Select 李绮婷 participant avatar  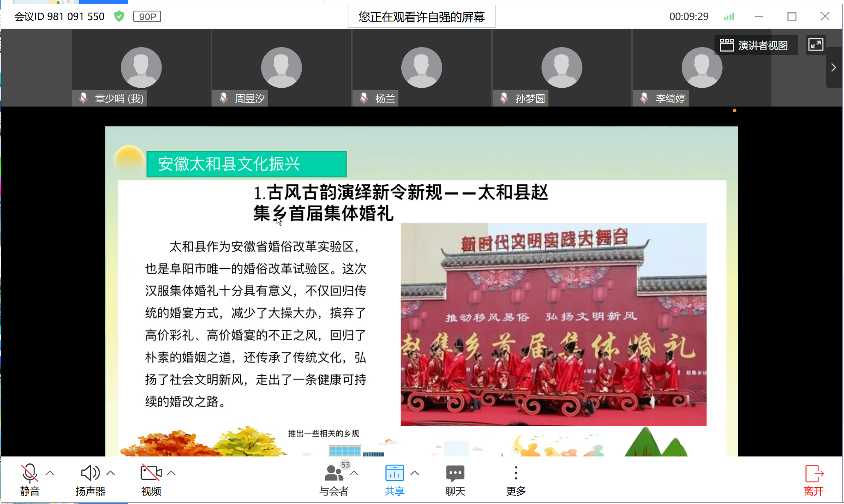tap(702, 68)
